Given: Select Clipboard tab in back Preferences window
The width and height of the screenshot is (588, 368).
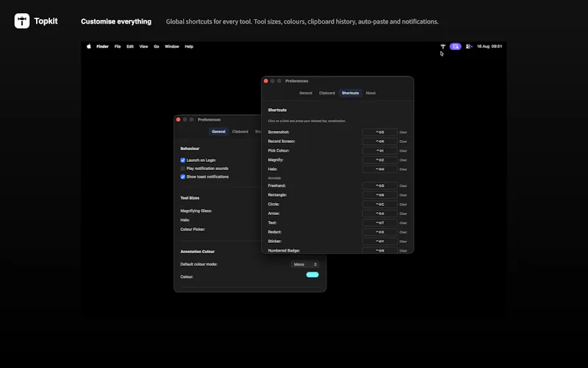Looking at the screenshot, I should (x=240, y=132).
